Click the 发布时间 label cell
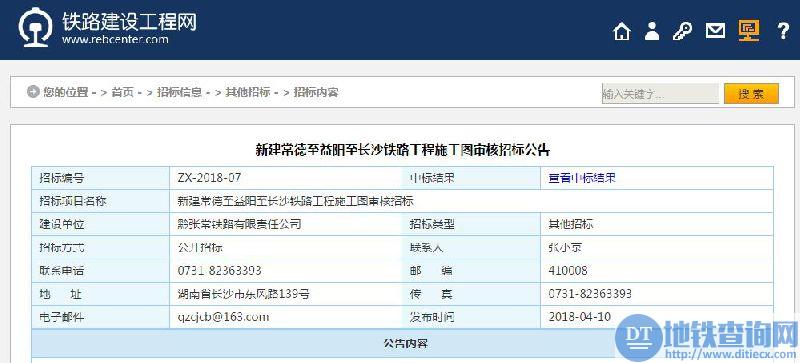This screenshot has width=800, height=363. click(x=471, y=317)
